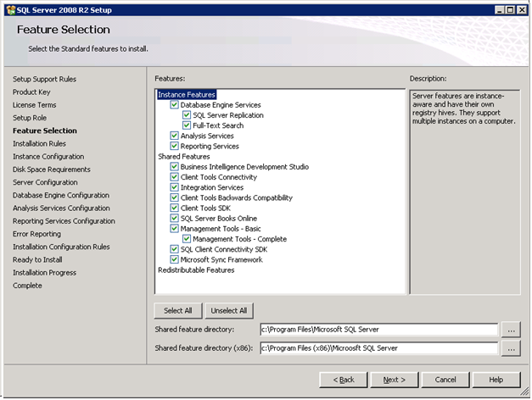The image size is (532, 400).
Task: Click Server Configuration step in sidebar
Action: click(45, 182)
